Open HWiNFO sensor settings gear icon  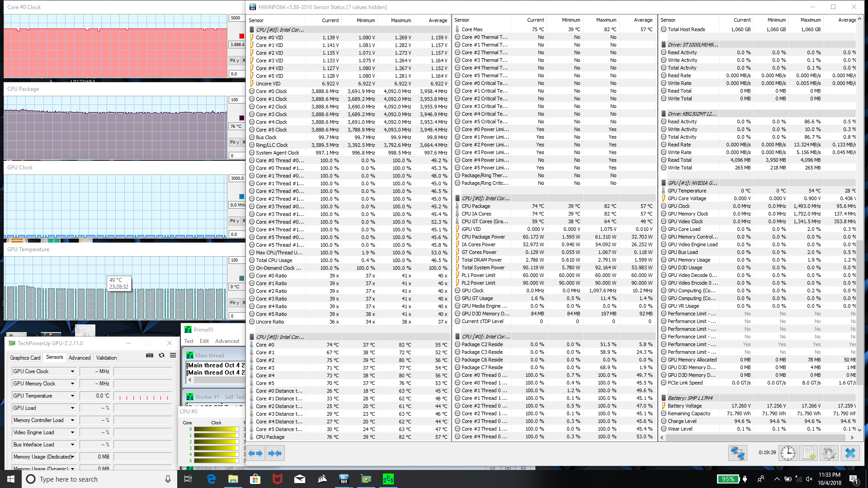[x=829, y=453]
